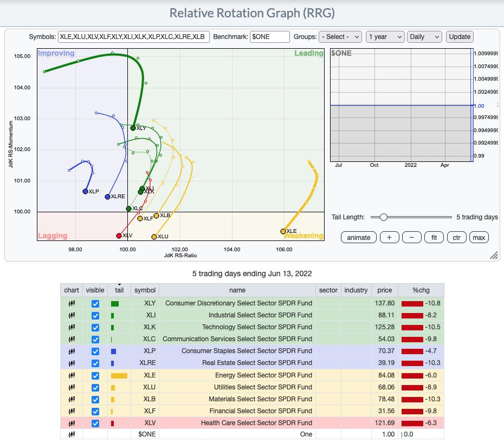
Task: Sort table by %chg column
Action: 421,290
